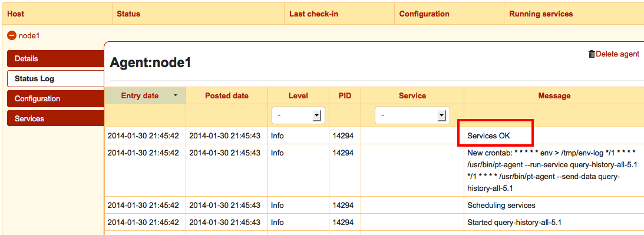This screenshot has width=644, height=235.
Task: Click the Configuration column header in hosts table
Action: tap(450, 14)
